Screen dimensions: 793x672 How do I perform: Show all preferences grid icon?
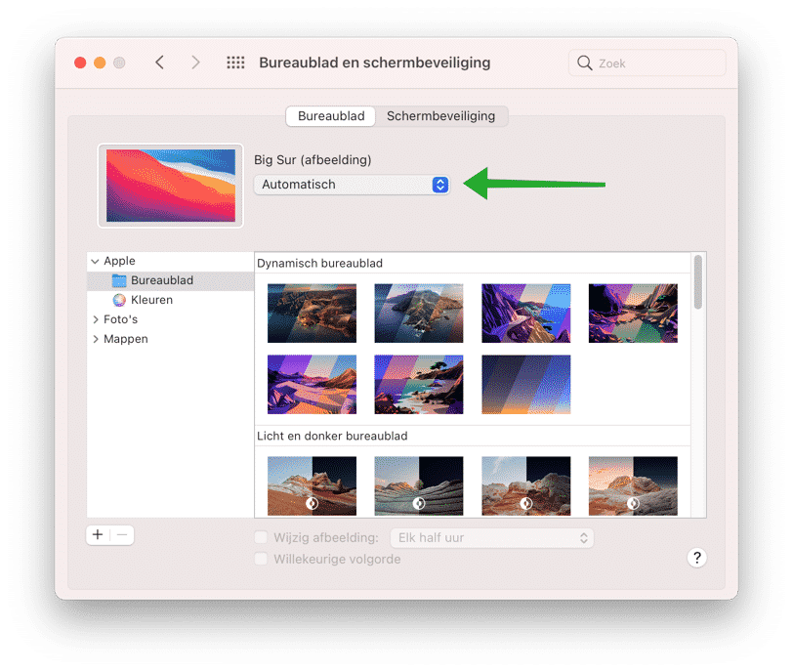point(235,63)
